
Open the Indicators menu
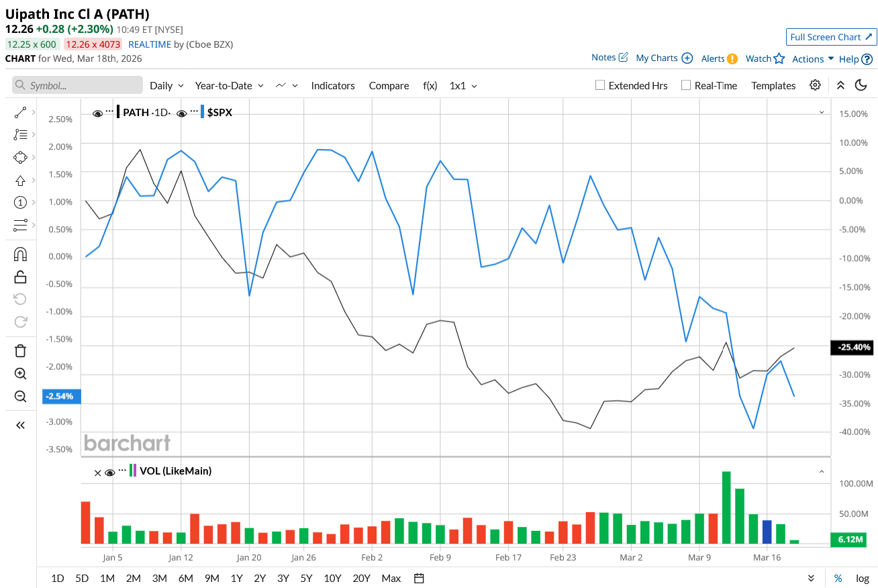[333, 85]
